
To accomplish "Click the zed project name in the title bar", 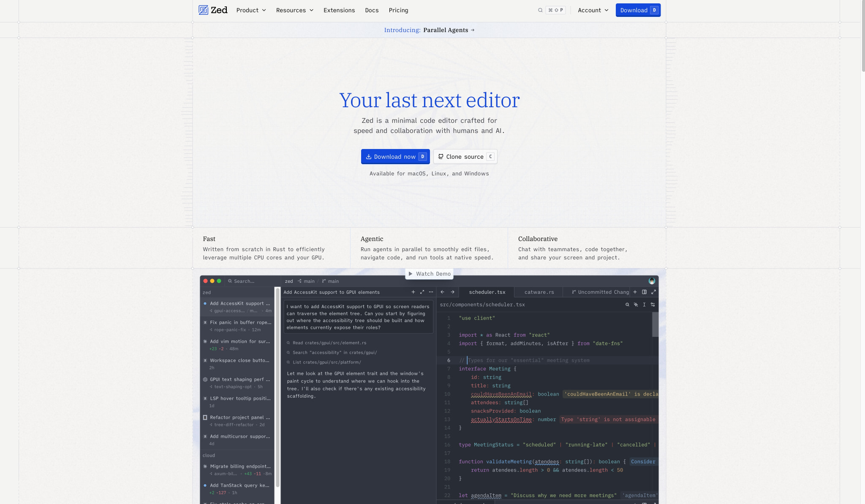I will click(x=289, y=281).
